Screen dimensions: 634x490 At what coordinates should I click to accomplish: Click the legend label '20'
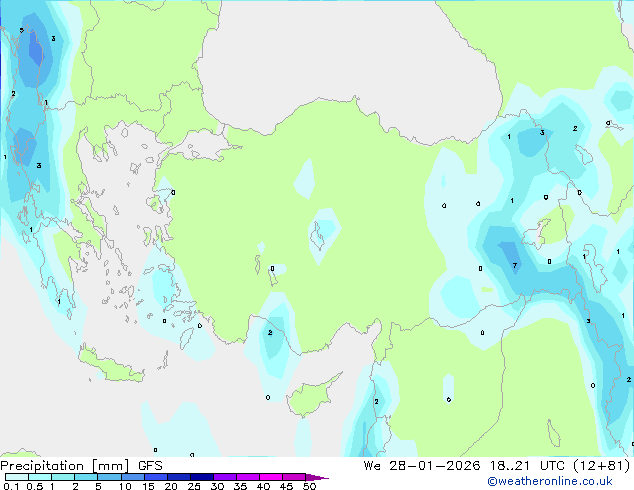(x=171, y=486)
